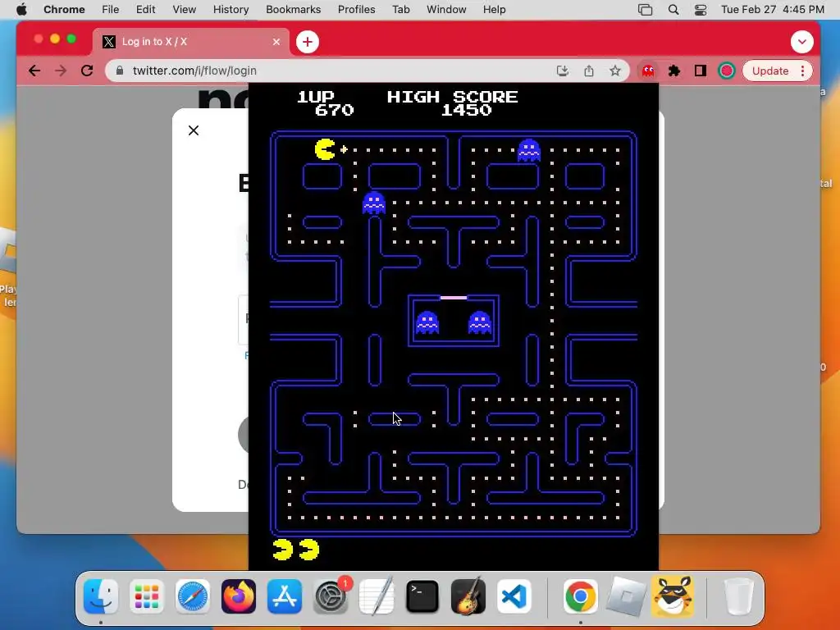Click the right ghost inside ghost house
Screen dimensions: 840x630
(x=479, y=322)
